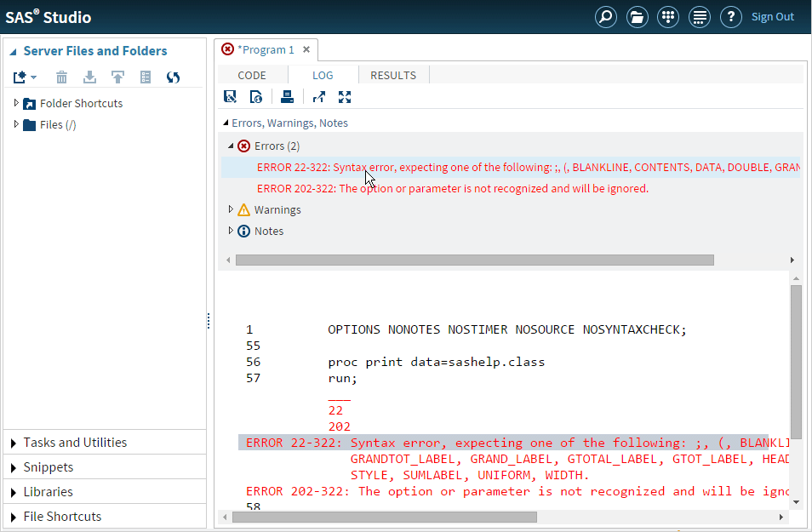
Task: Switch to the CODE tab
Action: 252,75
